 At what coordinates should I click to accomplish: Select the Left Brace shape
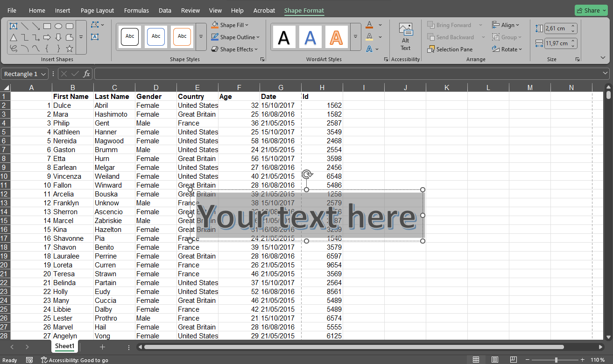coord(47,49)
